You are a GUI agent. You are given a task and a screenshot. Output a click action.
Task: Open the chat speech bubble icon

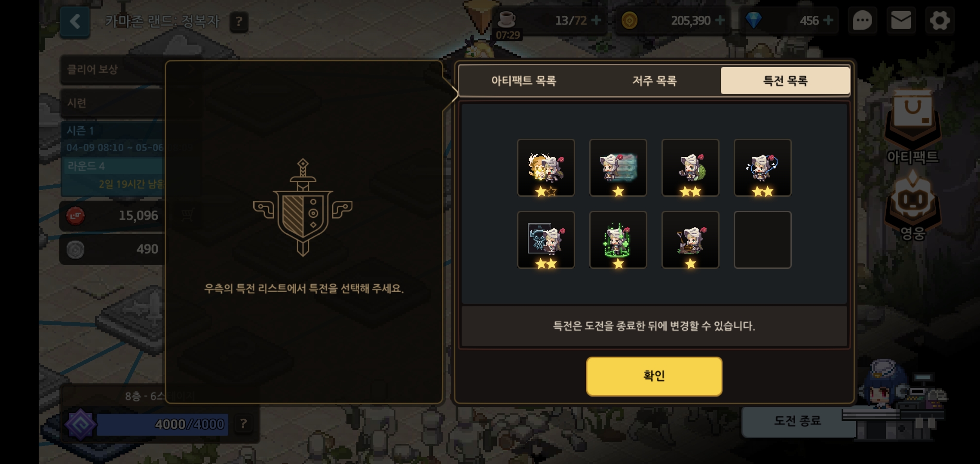pyautogui.click(x=862, y=21)
